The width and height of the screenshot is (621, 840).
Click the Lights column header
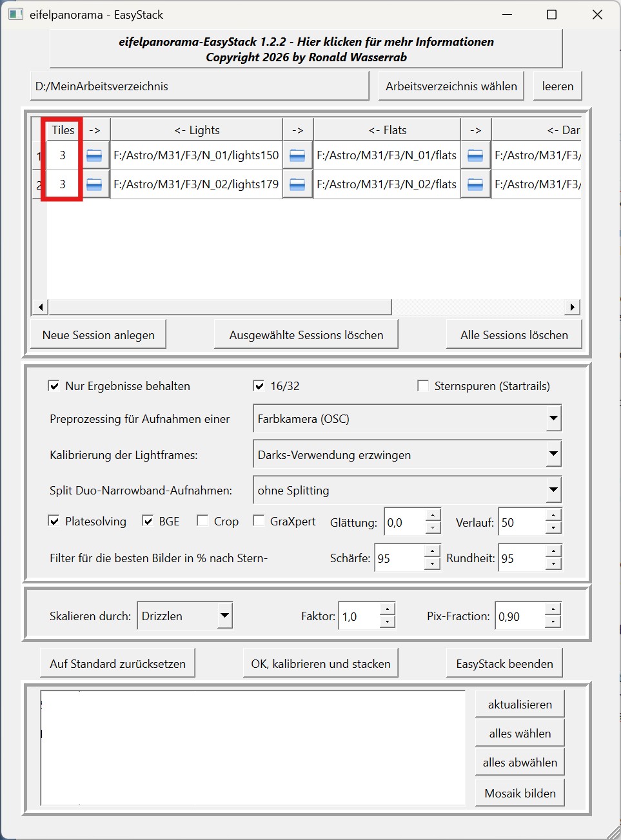197,130
